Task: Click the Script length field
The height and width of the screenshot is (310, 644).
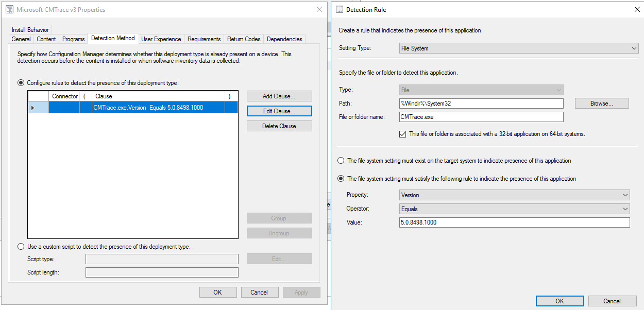Action: coord(162,272)
